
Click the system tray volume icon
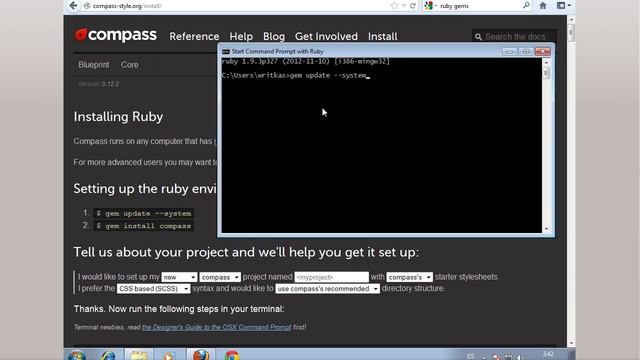[520, 357]
